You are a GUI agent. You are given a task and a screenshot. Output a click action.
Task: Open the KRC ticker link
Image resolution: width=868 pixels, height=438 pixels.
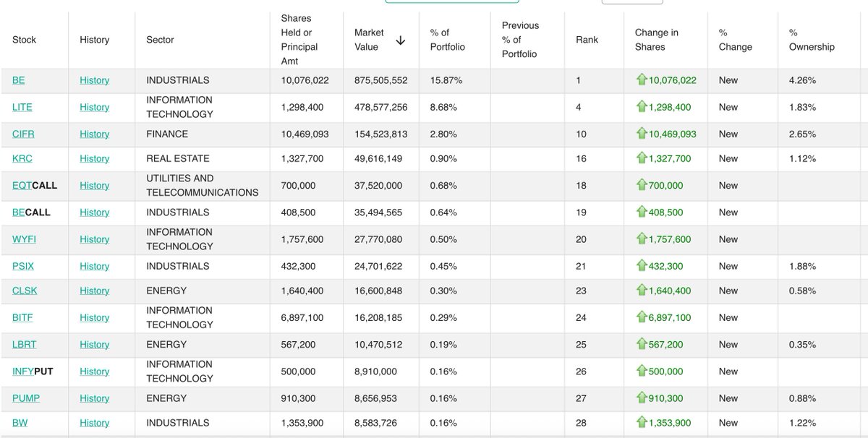[22, 158]
